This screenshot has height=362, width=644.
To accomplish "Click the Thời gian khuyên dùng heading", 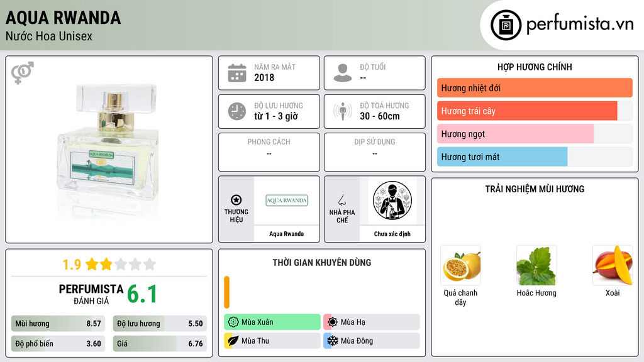I will click(322, 263).
